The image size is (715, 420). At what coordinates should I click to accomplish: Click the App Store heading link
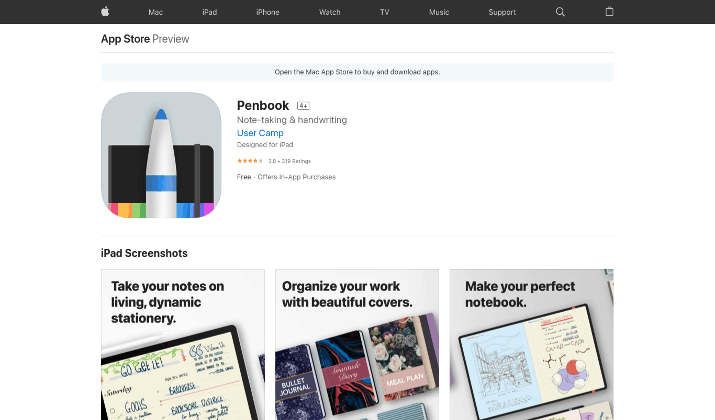coord(125,39)
